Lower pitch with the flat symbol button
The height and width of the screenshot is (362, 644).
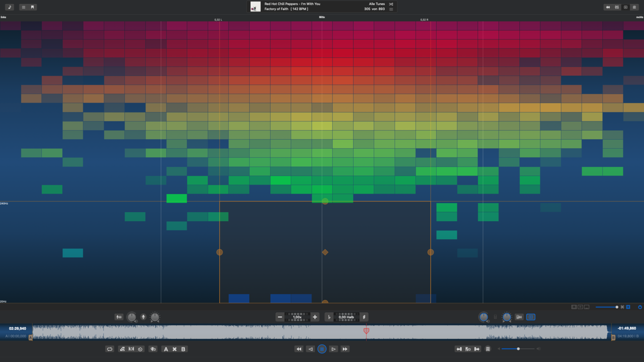tap(329, 317)
